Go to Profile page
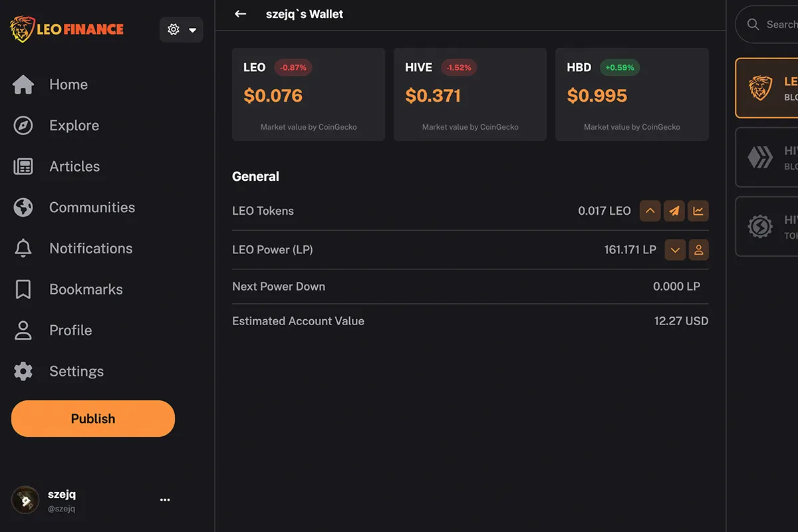 tap(70, 331)
